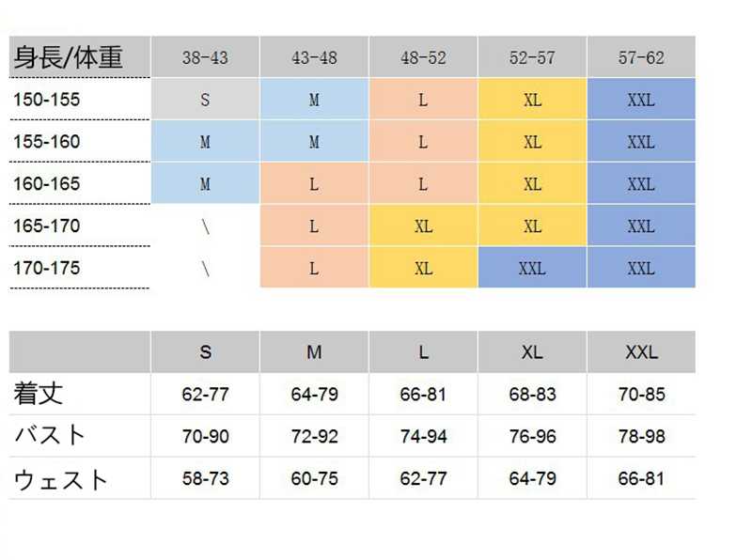This screenshot has width=752, height=560.
Task: Select the 着丈 row label
Action: (x=39, y=394)
